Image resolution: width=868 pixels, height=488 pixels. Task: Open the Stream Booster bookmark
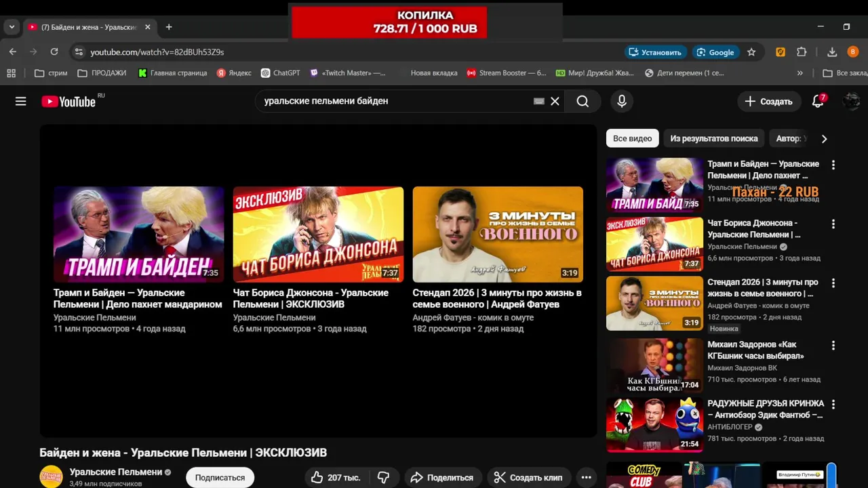(507, 73)
